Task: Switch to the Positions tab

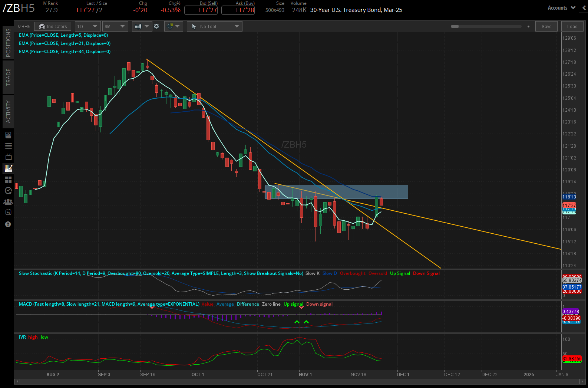Action: click(x=8, y=43)
